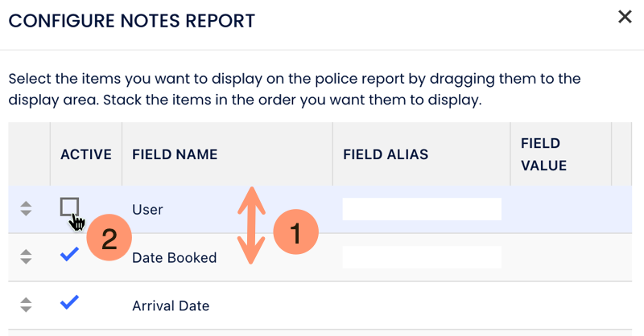The image size is (644, 336).
Task: Uncheck the Active checkmark for Date Booked
Action: (70, 255)
